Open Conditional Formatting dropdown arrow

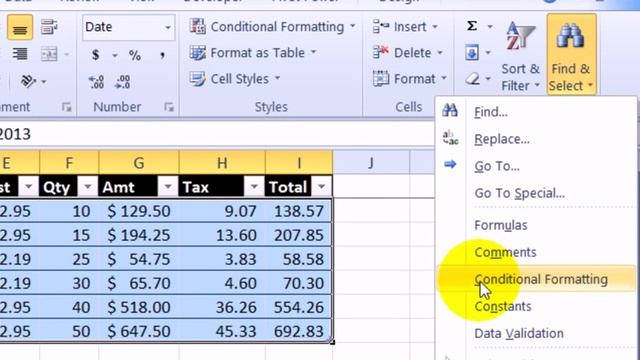353,27
